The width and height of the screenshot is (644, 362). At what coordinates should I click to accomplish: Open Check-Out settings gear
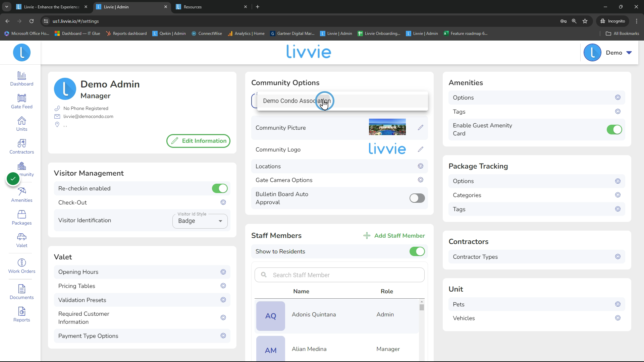pyautogui.click(x=223, y=202)
